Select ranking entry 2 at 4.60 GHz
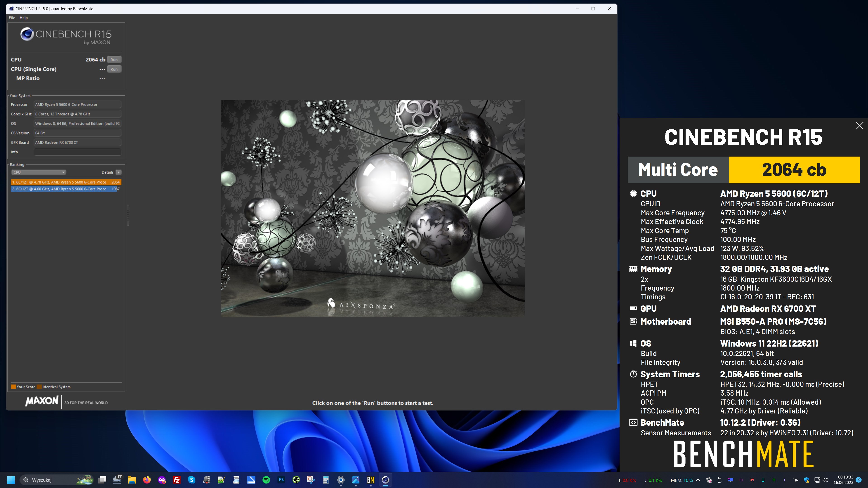The width and height of the screenshot is (868, 488). [x=66, y=189]
